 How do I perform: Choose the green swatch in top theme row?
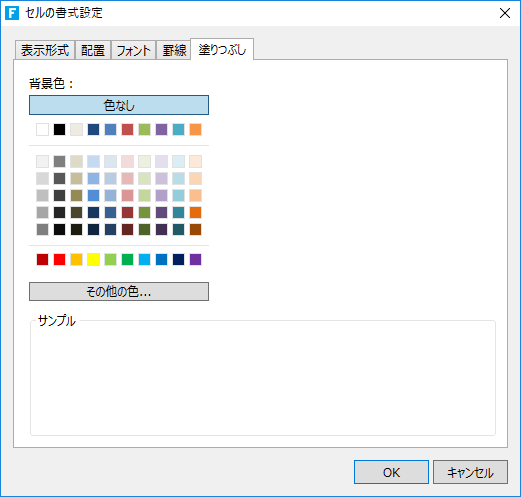(x=144, y=129)
